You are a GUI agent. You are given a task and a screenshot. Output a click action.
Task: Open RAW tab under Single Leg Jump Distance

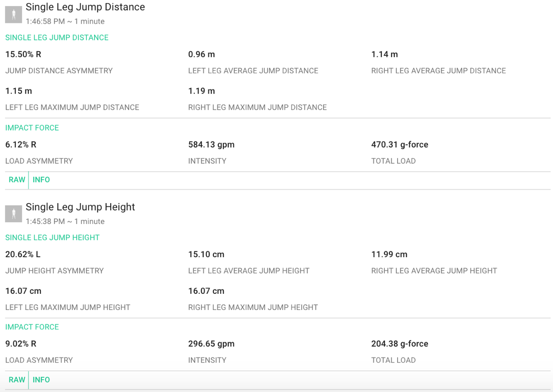coord(17,179)
